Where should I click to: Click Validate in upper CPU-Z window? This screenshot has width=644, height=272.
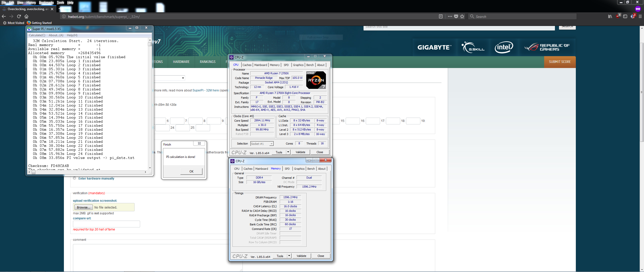pyautogui.click(x=300, y=152)
